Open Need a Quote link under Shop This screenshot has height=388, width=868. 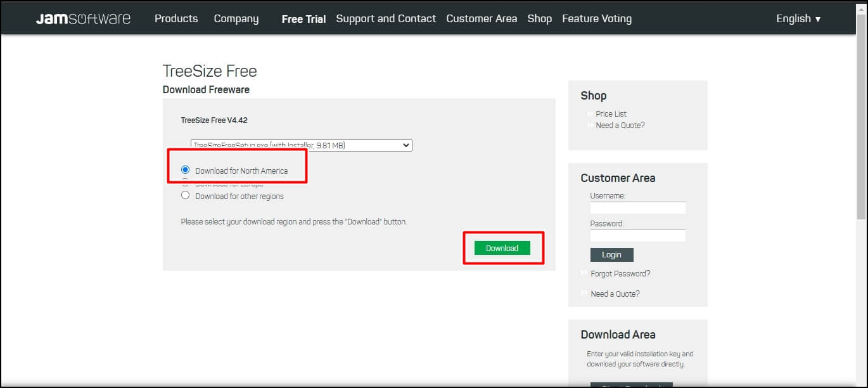[620, 126]
